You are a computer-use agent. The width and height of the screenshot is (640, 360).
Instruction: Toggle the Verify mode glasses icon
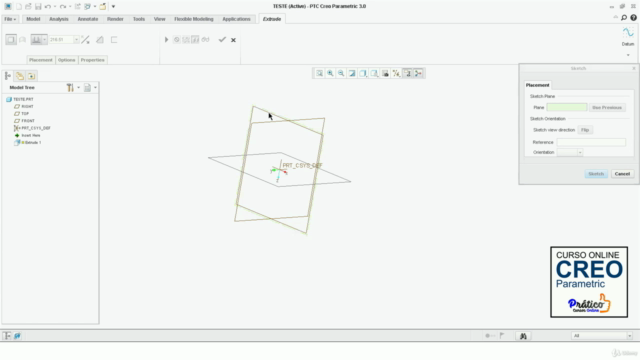205,40
